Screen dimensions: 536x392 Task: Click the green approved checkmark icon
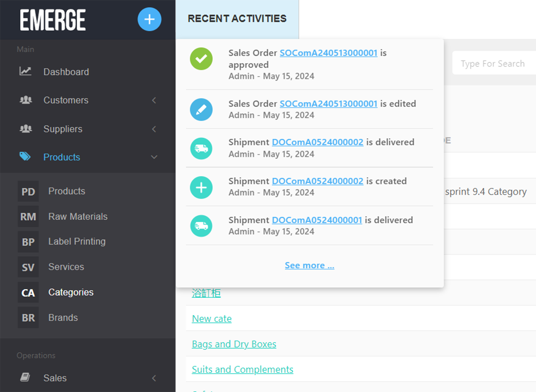[x=201, y=59]
